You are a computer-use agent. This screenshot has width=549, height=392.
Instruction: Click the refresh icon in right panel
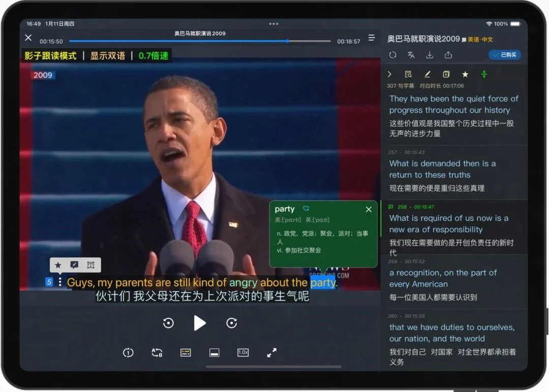(393, 55)
